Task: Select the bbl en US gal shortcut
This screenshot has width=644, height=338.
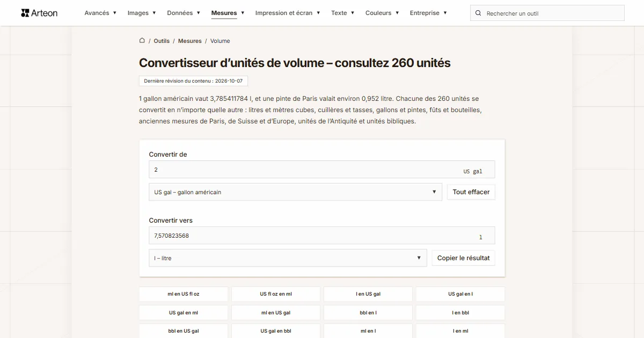Action: (x=184, y=331)
